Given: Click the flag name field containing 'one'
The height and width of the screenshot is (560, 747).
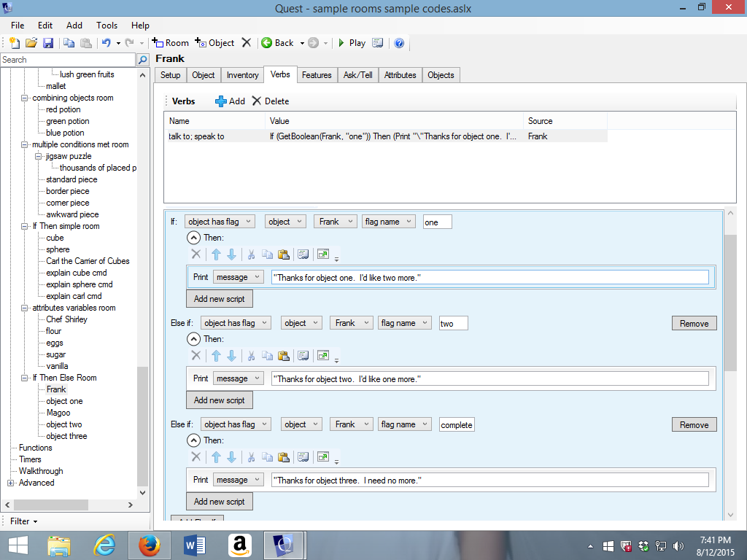Looking at the screenshot, I should coord(438,222).
